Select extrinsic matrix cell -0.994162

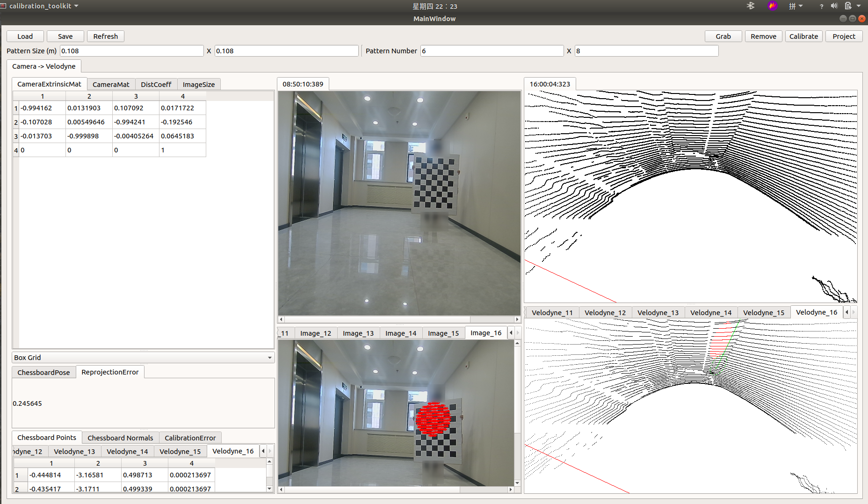42,108
